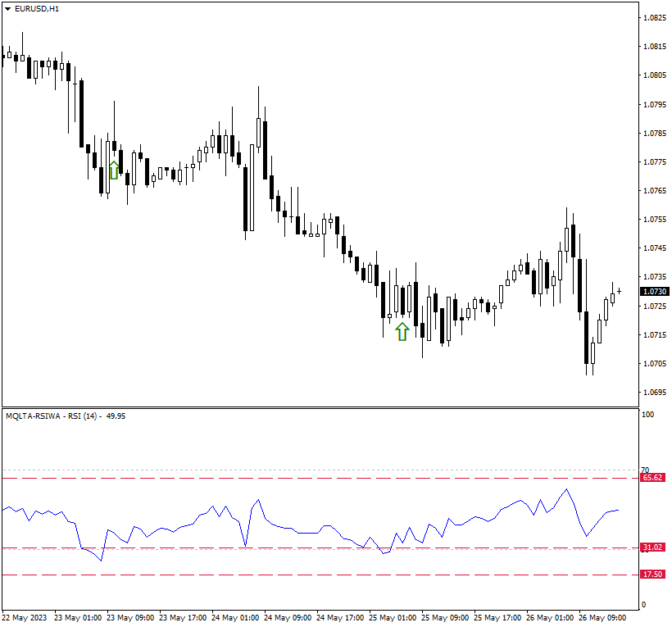Open the chart menu triangle beside EURUSD,H1

7,9
